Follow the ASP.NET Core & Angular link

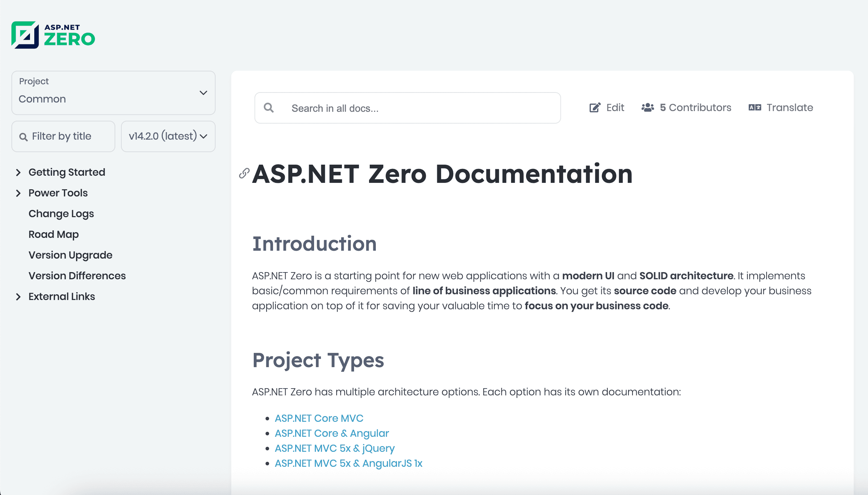click(332, 433)
